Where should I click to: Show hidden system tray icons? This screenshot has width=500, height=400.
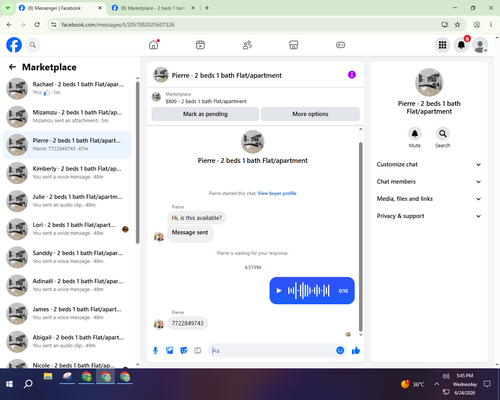pos(436,384)
